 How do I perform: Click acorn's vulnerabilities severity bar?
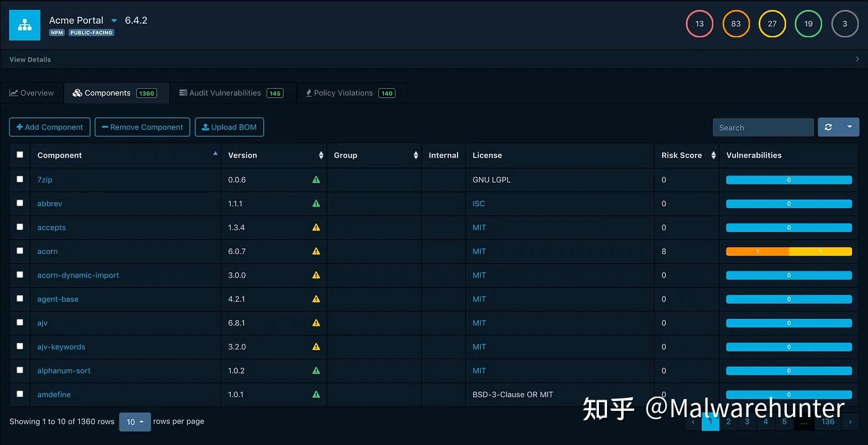tap(789, 251)
